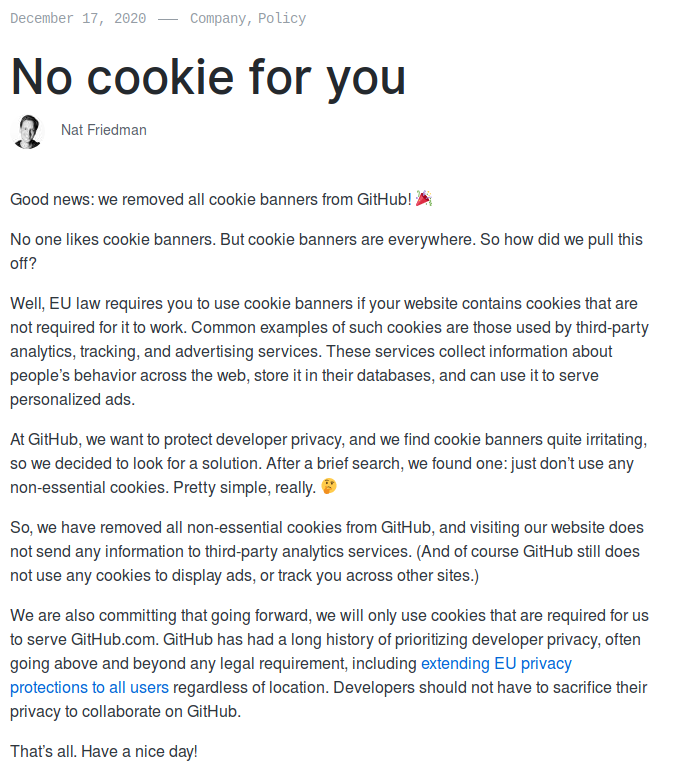Open Nat Friedman's author name link

pyautogui.click(x=103, y=131)
